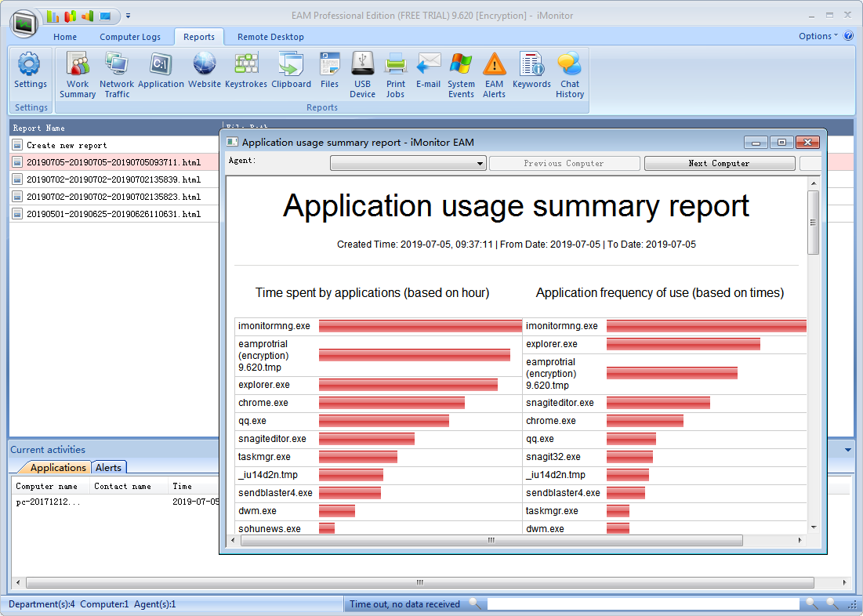Select report 20190702-20190702-20190702135823.html
863x616 pixels.
[x=114, y=197]
